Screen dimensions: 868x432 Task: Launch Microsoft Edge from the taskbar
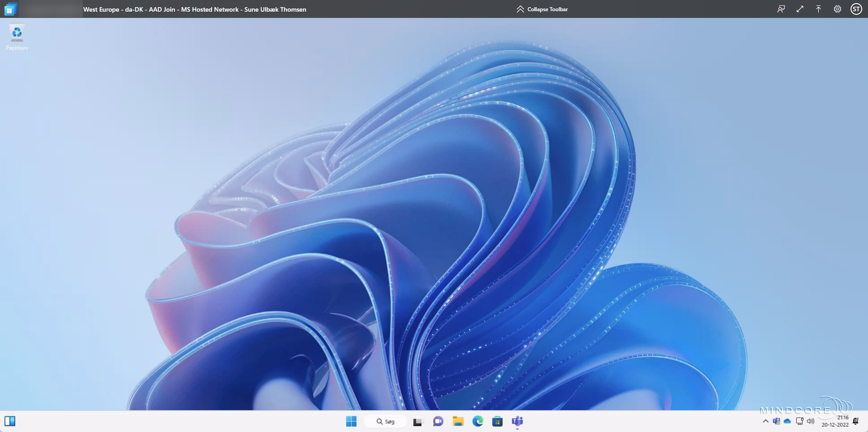[x=478, y=421]
